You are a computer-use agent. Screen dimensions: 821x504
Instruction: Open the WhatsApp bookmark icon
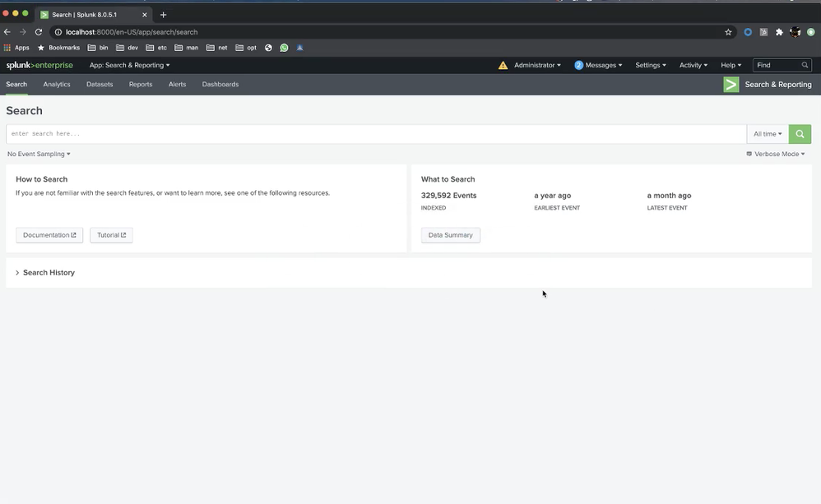[x=284, y=48]
